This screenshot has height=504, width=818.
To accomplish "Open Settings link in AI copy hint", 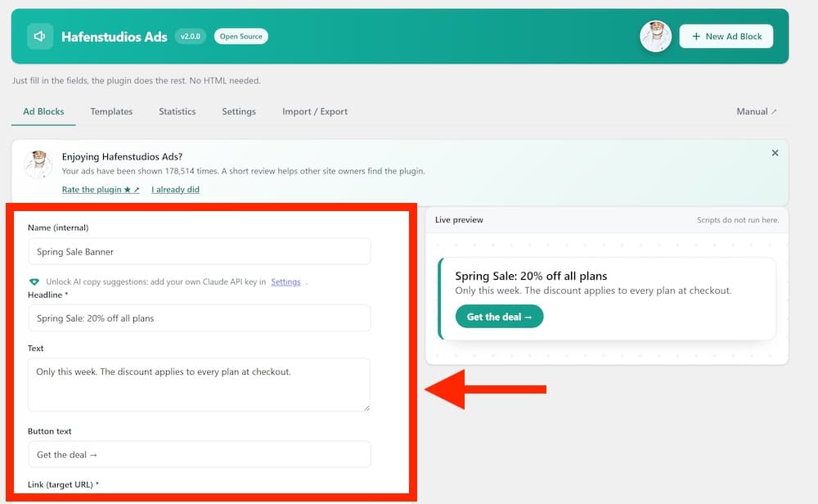I will click(x=285, y=281).
